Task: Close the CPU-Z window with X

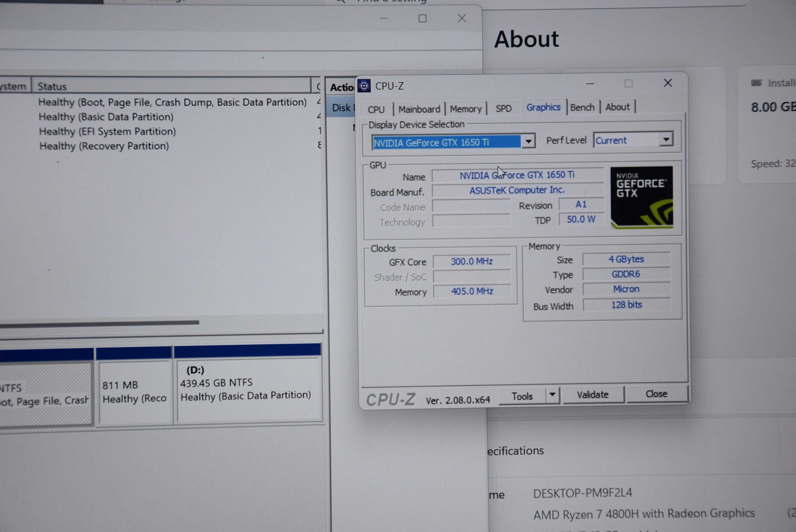Action: (668, 83)
